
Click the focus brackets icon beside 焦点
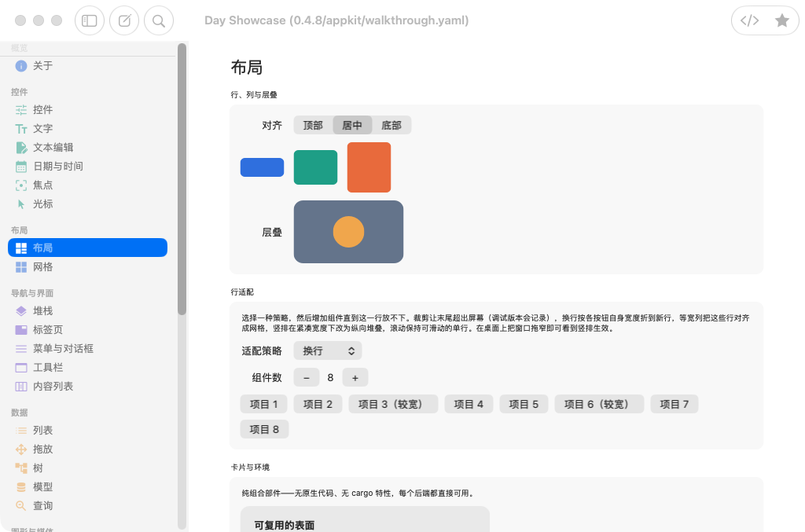pyautogui.click(x=21, y=185)
